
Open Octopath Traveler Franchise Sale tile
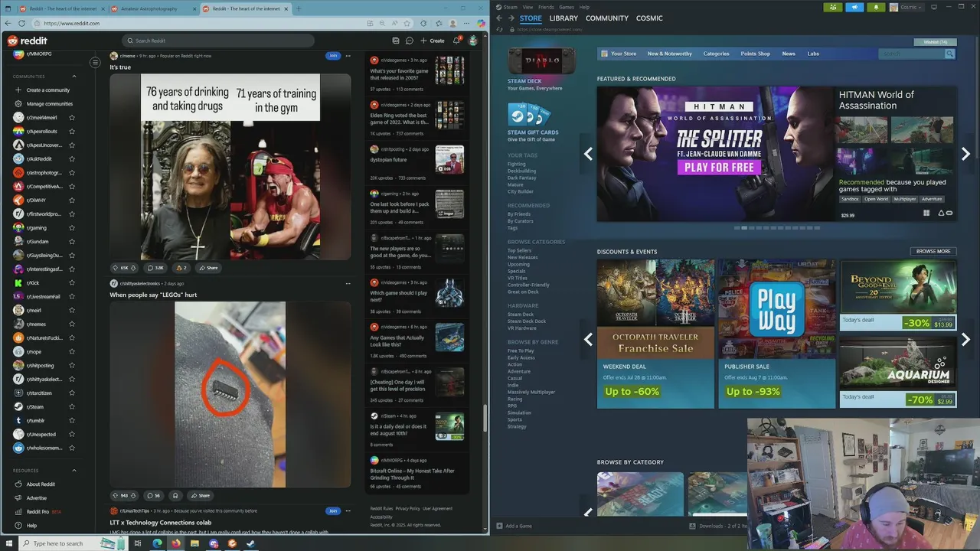(x=656, y=334)
